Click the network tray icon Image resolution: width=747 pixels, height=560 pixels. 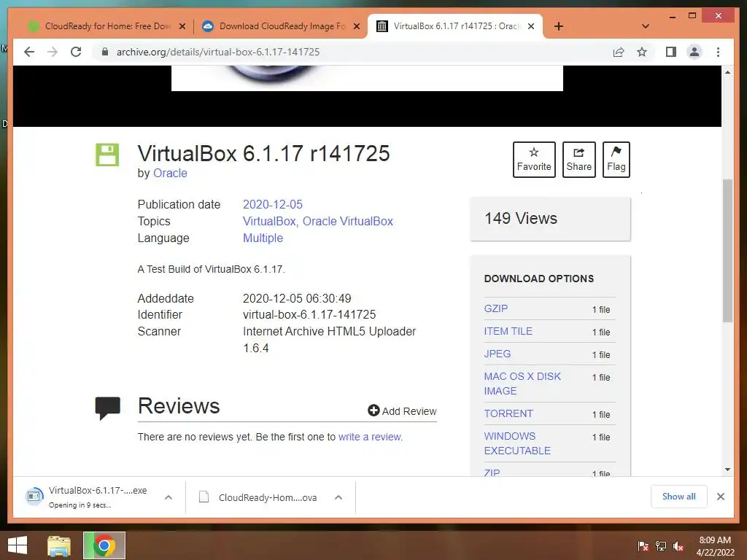tap(661, 545)
